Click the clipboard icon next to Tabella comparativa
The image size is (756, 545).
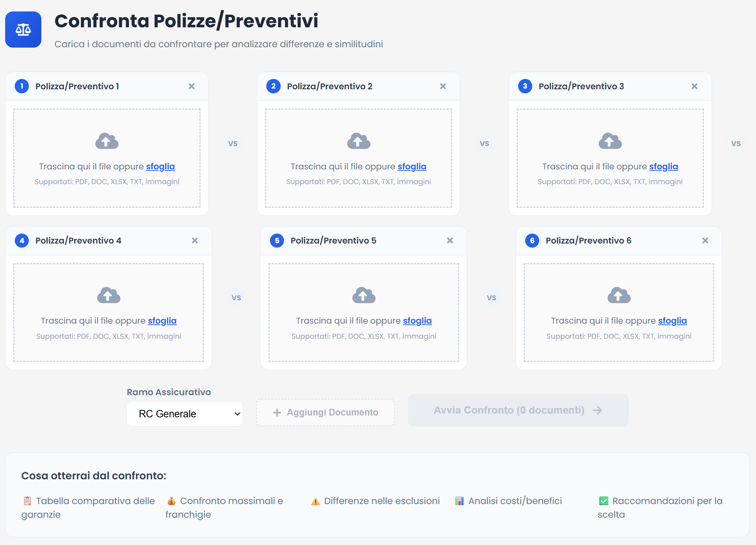click(26, 501)
